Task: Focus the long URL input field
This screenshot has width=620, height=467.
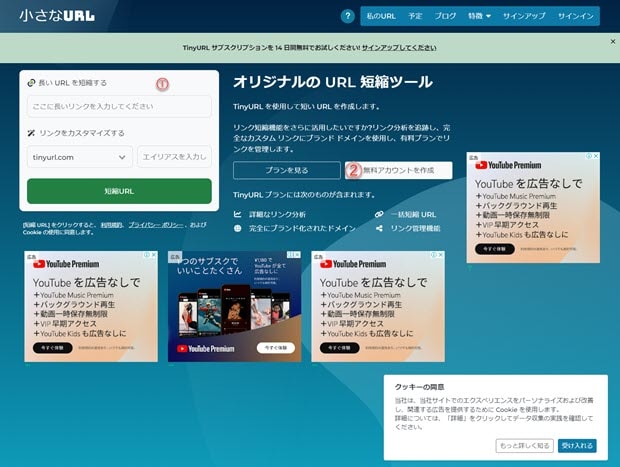Action: 119,106
